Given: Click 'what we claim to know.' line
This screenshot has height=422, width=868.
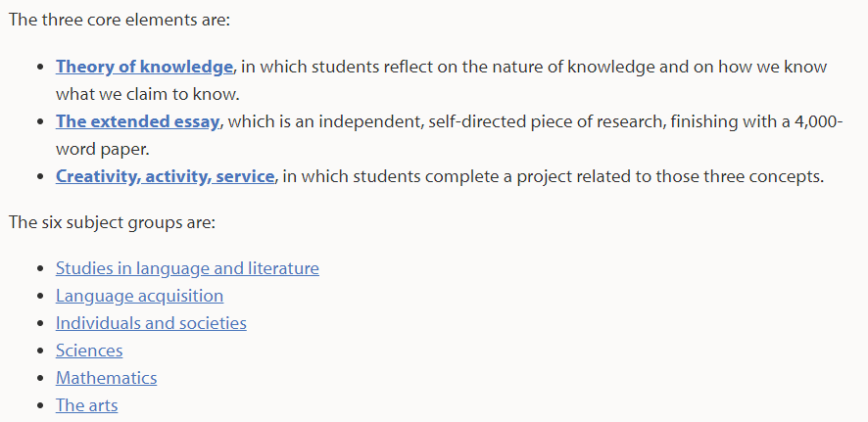Looking at the screenshot, I should coord(147,94).
